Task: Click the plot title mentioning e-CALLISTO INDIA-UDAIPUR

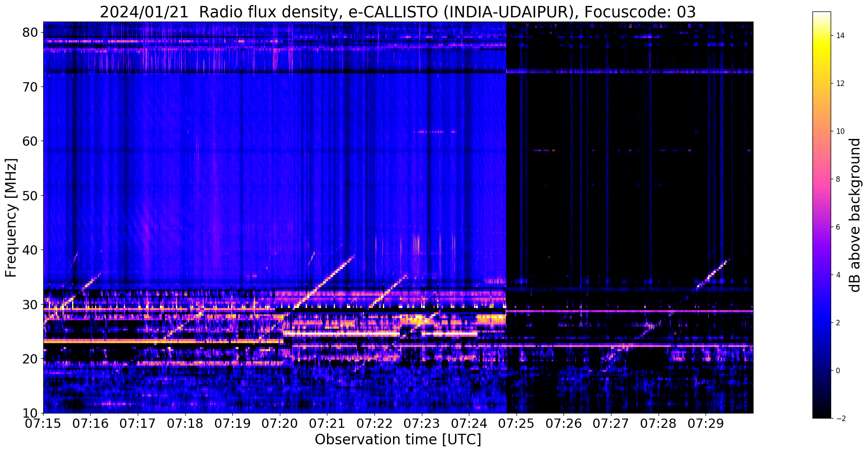Action: point(398,12)
